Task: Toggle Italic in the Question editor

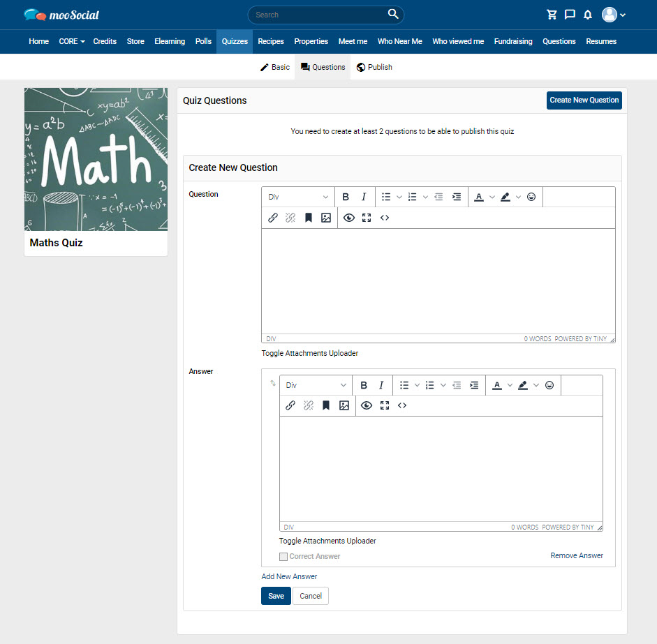Action: (x=364, y=197)
